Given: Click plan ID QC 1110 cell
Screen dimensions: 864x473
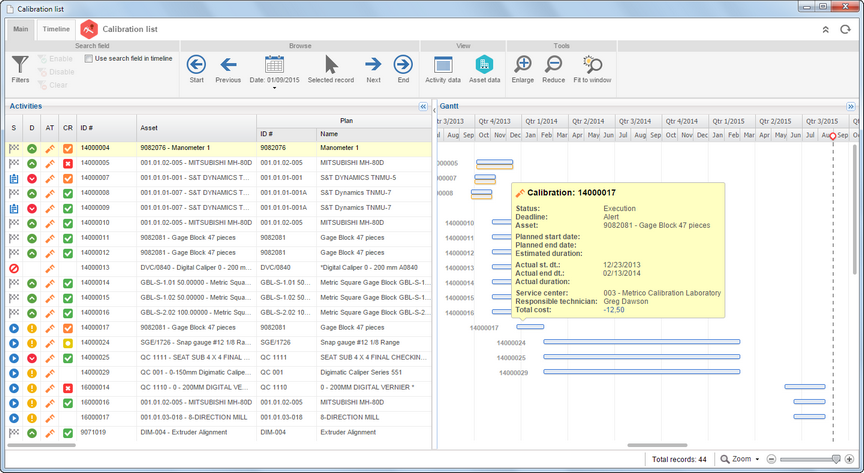Looking at the screenshot, I should tap(287, 388).
